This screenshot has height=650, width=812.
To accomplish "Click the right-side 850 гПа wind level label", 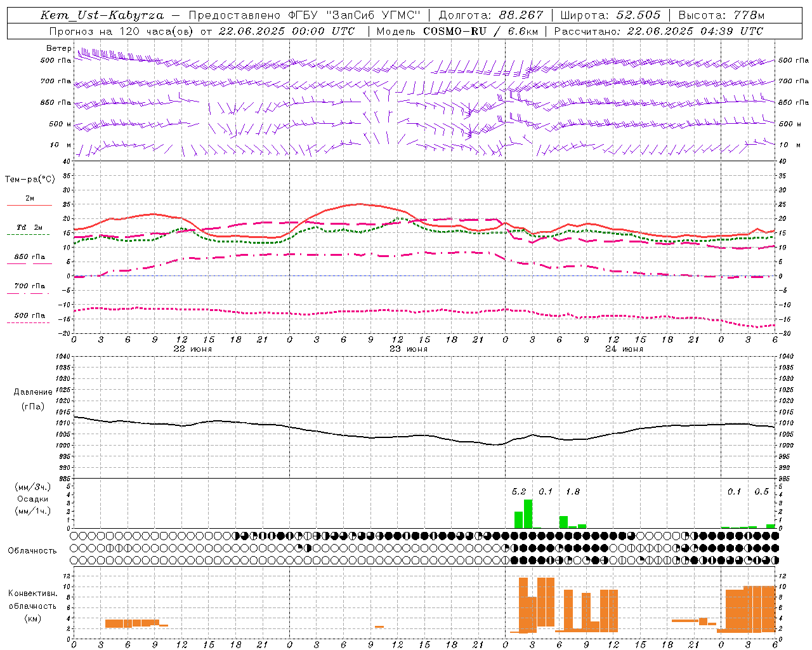I will click(794, 102).
